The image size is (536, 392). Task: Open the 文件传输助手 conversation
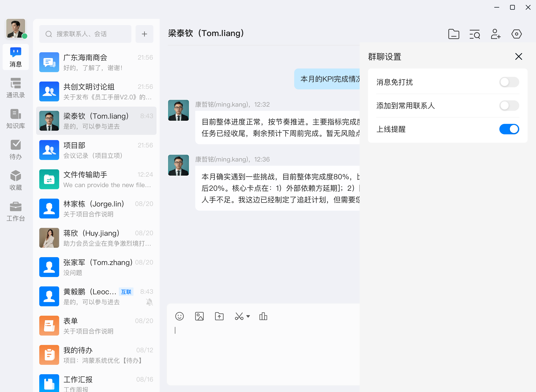pyautogui.click(x=96, y=179)
